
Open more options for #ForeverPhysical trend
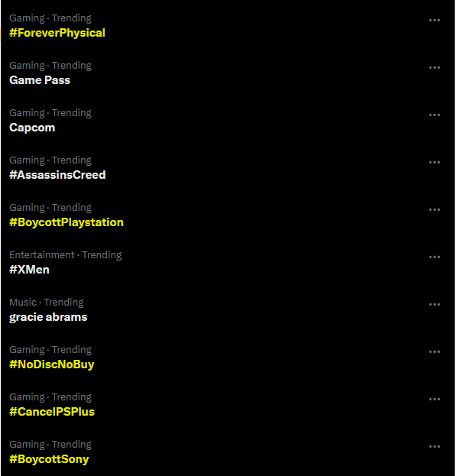(434, 20)
